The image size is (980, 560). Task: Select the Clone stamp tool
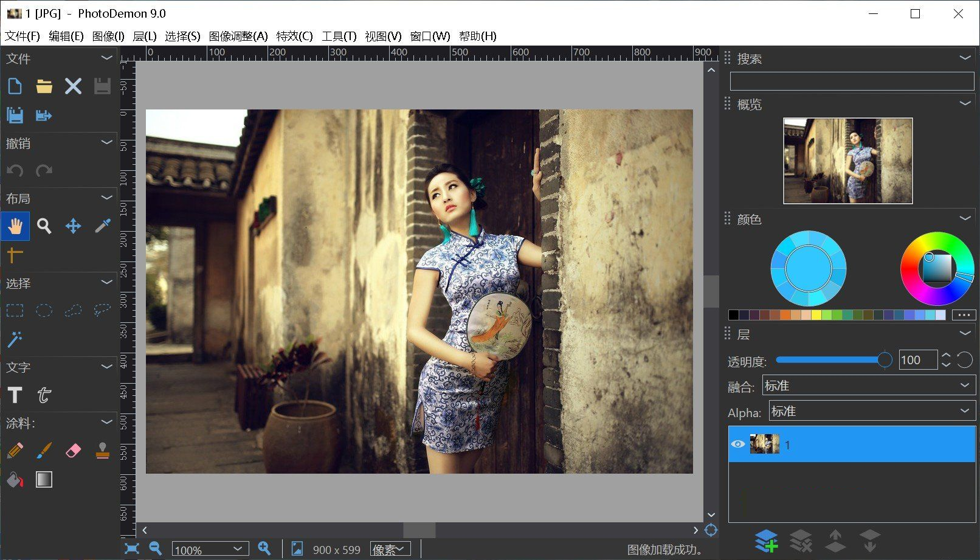click(102, 451)
